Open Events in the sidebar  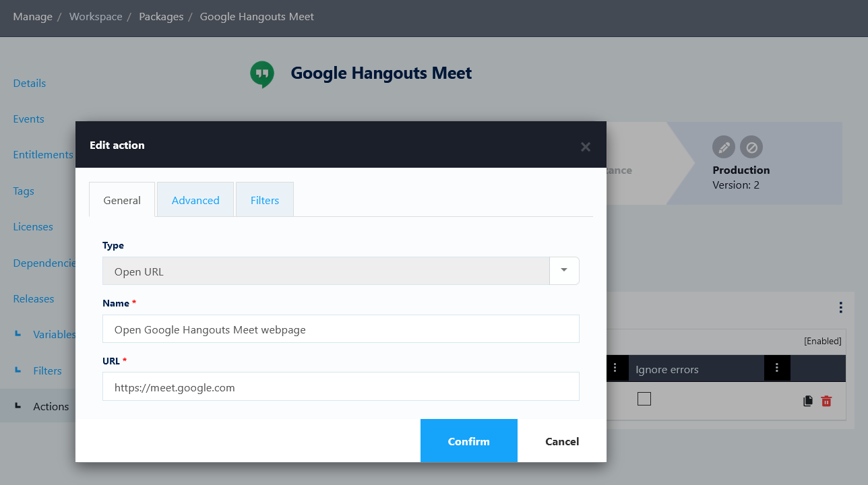(28, 119)
